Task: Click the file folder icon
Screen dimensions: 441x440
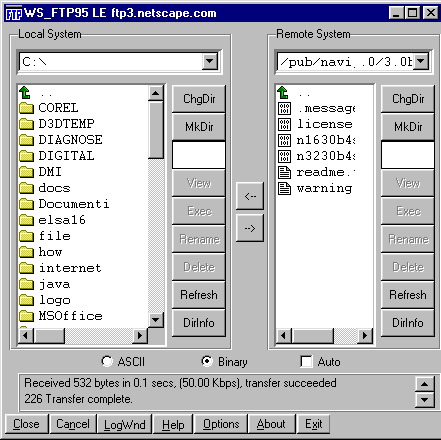Action: click(x=26, y=236)
